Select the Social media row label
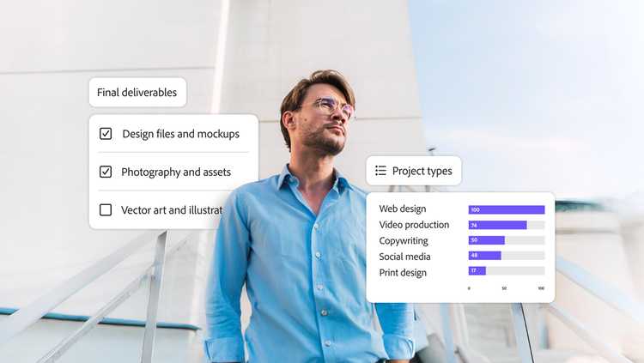 pos(404,257)
